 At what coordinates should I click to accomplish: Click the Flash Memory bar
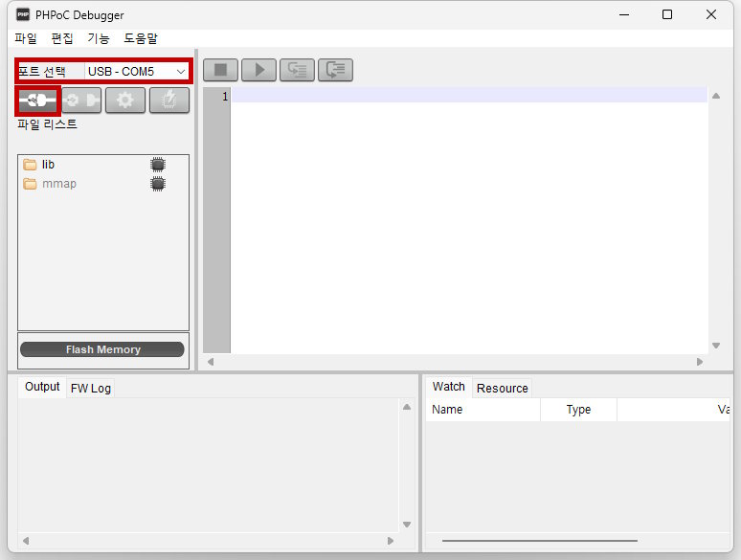(102, 349)
